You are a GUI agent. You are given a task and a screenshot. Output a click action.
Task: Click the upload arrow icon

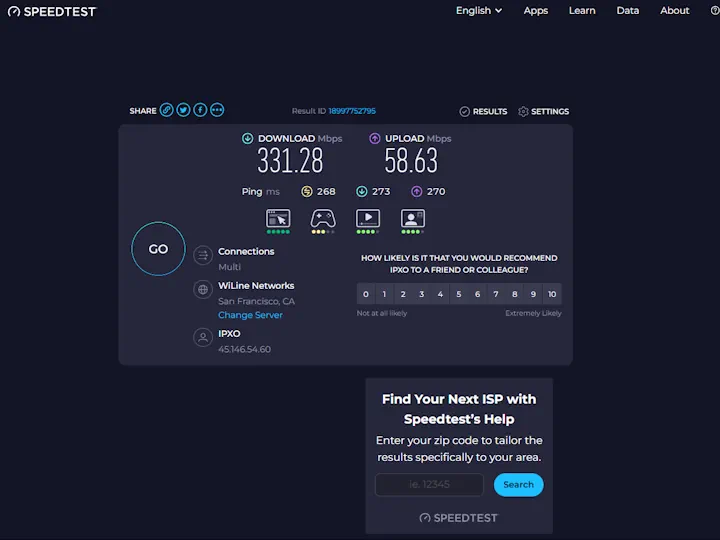[x=375, y=138]
